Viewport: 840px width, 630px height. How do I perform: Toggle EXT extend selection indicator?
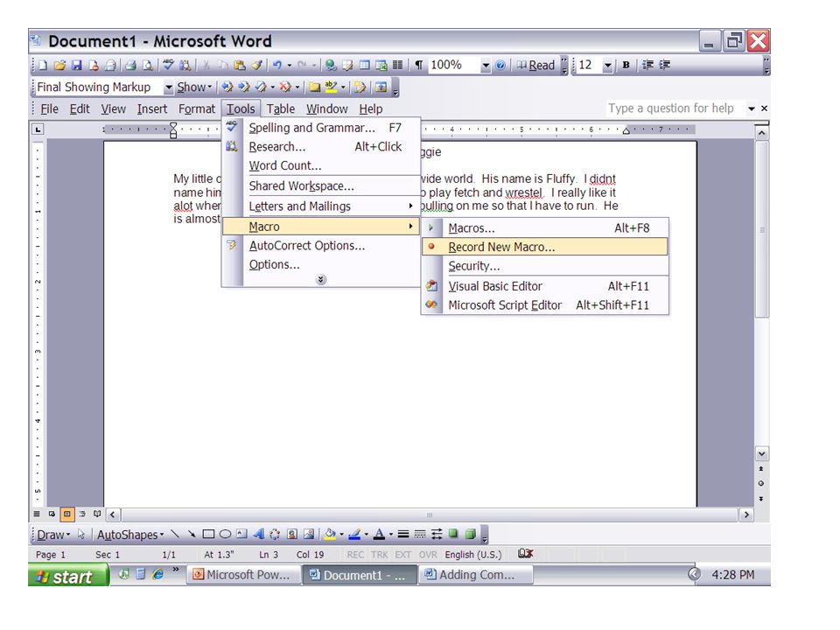[x=402, y=555]
